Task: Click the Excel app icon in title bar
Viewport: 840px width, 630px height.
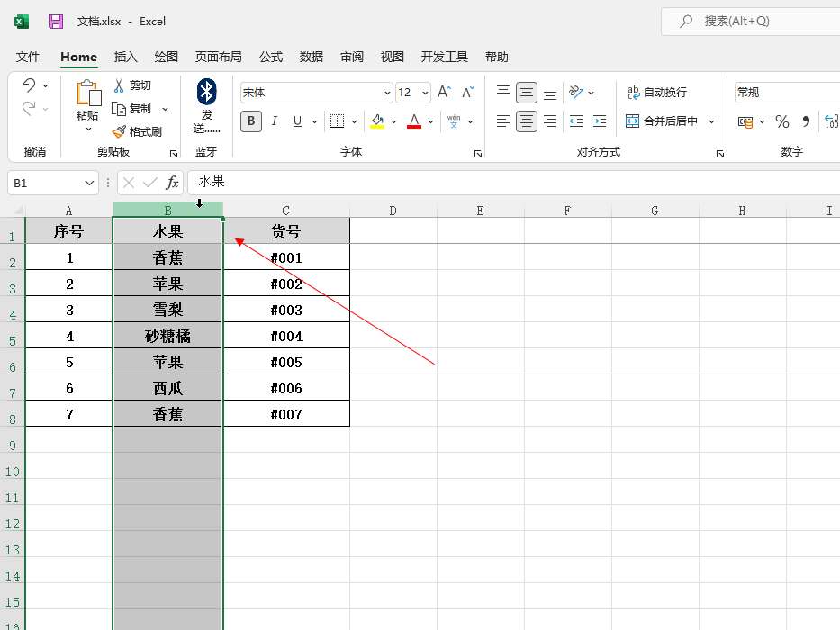Action: pos(22,22)
